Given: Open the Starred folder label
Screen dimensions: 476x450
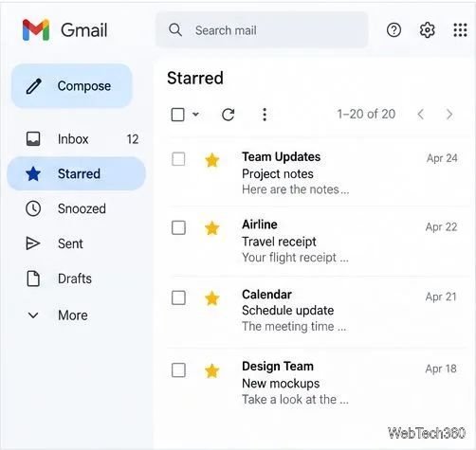Looking at the screenshot, I should coord(79,173).
